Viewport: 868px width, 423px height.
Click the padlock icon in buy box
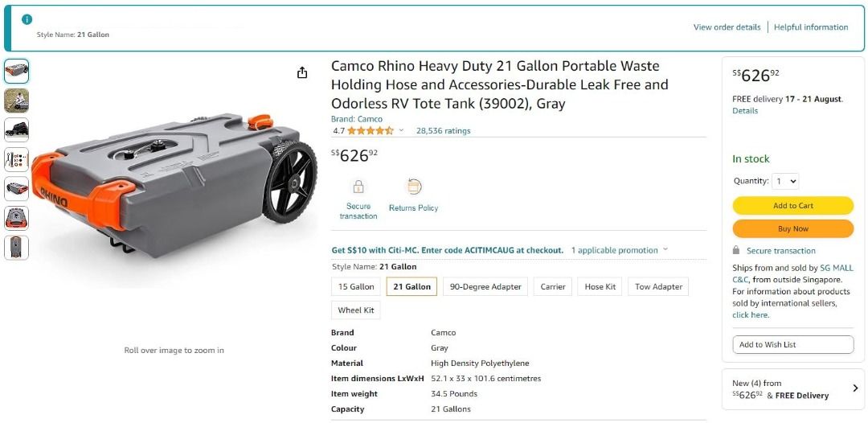(x=736, y=251)
